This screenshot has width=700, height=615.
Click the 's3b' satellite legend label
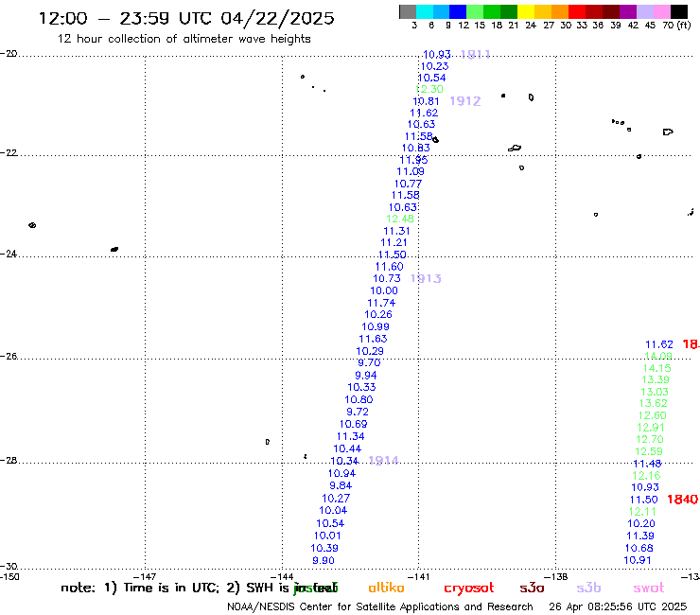pos(588,588)
